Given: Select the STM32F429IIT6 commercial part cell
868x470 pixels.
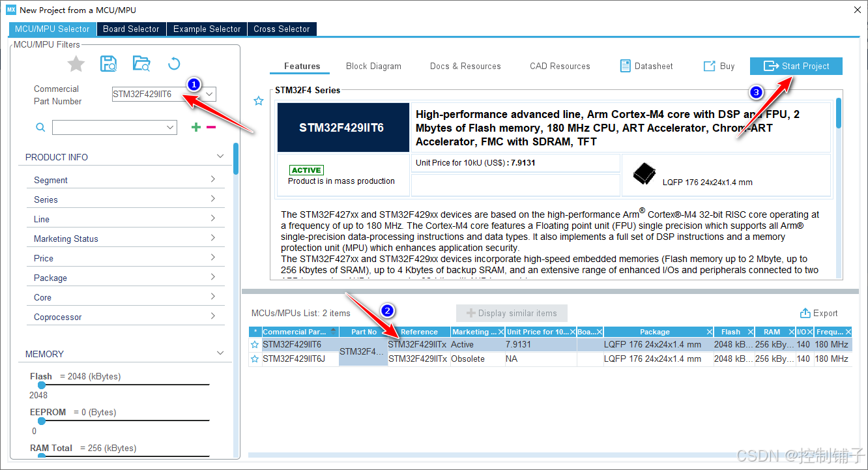Looking at the screenshot, I should 300,345.
